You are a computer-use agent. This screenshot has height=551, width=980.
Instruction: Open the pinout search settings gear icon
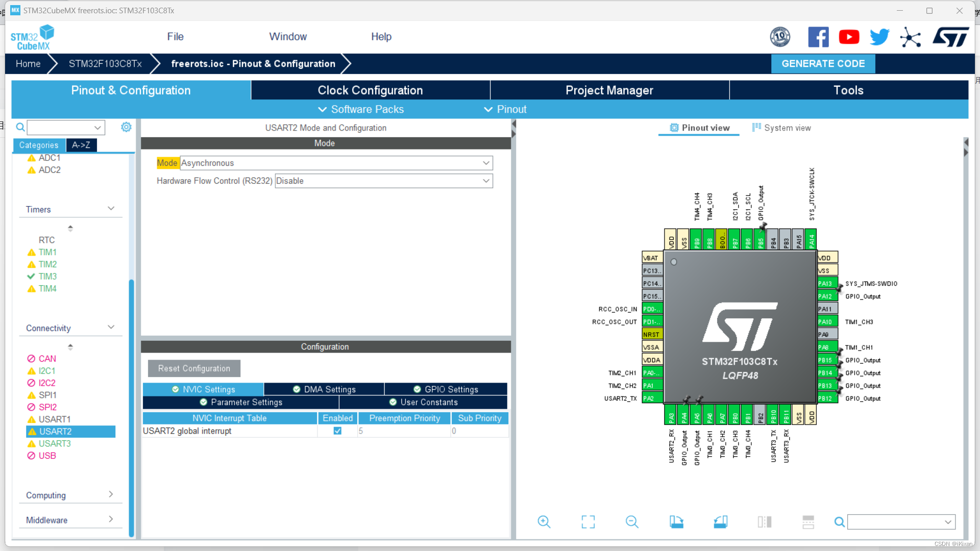126,127
